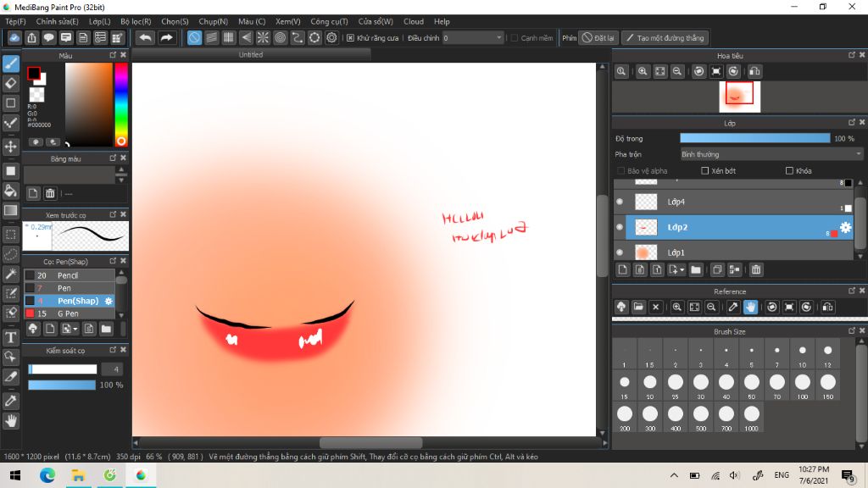This screenshot has height=488, width=868.
Task: Choose the Magic Wand selection tool
Action: [x=11, y=274]
